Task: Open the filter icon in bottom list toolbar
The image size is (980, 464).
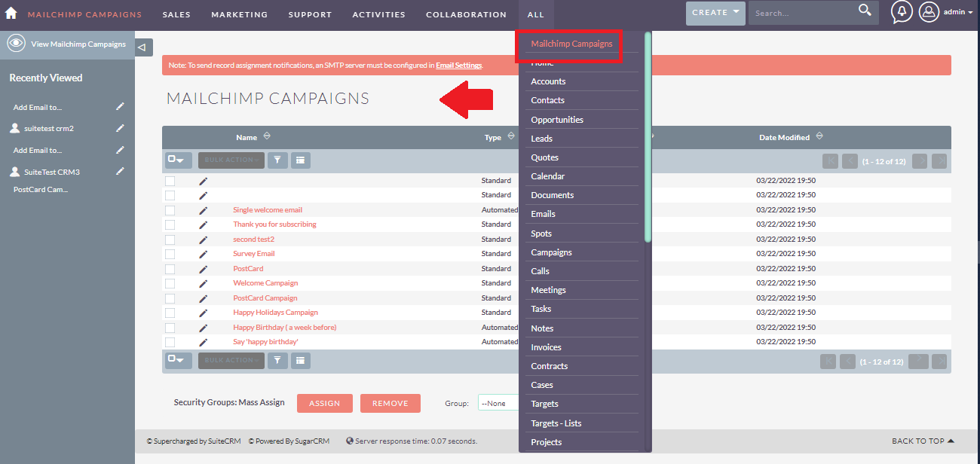Action: pyautogui.click(x=277, y=360)
